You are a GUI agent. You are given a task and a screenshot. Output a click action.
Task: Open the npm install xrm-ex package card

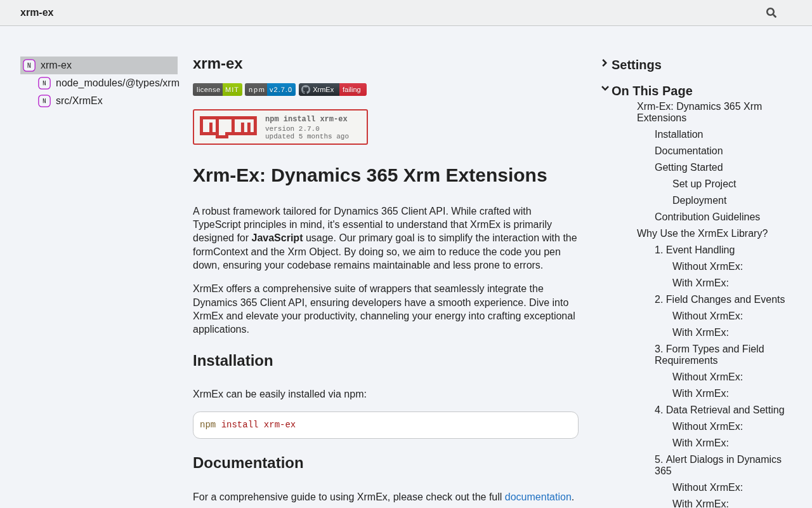(280, 127)
